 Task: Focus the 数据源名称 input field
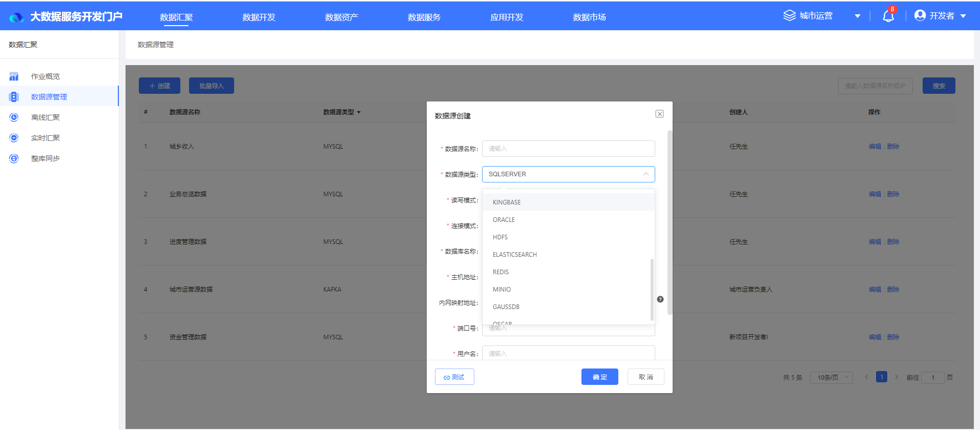point(568,149)
